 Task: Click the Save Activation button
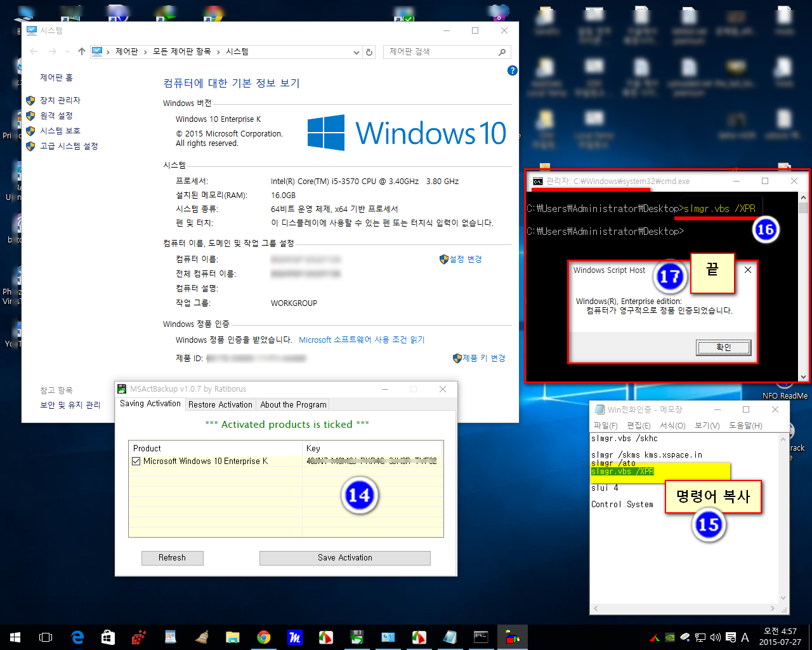pyautogui.click(x=345, y=558)
